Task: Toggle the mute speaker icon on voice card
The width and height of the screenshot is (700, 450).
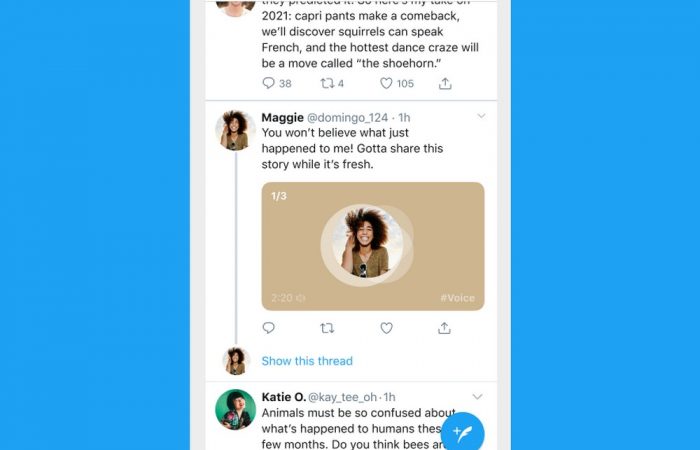Action: tap(301, 298)
